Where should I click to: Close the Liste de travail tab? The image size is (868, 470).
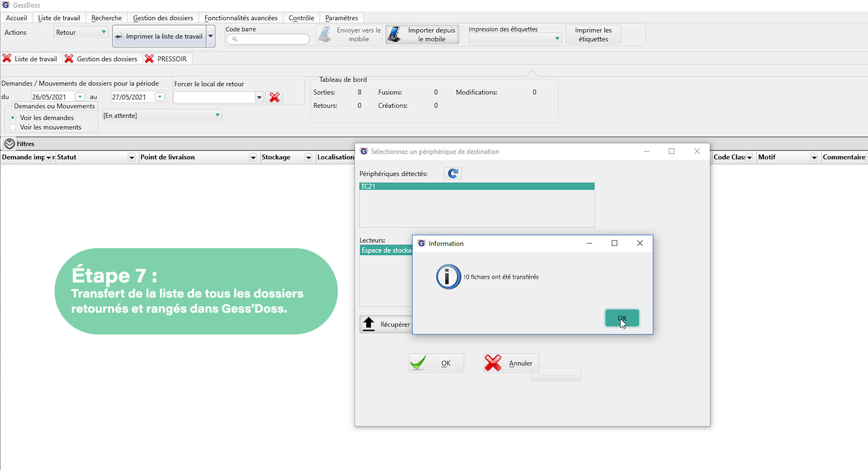(x=7, y=59)
